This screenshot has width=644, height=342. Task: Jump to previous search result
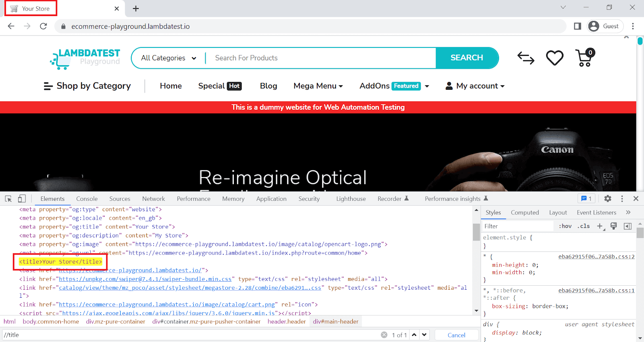pos(414,335)
